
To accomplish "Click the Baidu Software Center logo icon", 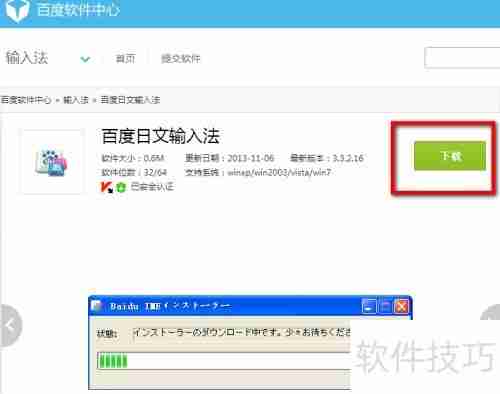I will point(17,10).
